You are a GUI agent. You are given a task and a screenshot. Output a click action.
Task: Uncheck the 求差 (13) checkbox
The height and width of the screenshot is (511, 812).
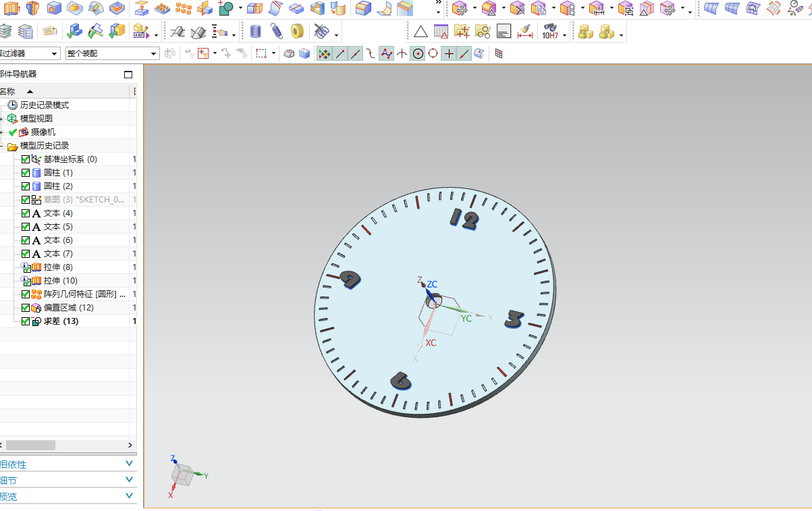tap(26, 321)
